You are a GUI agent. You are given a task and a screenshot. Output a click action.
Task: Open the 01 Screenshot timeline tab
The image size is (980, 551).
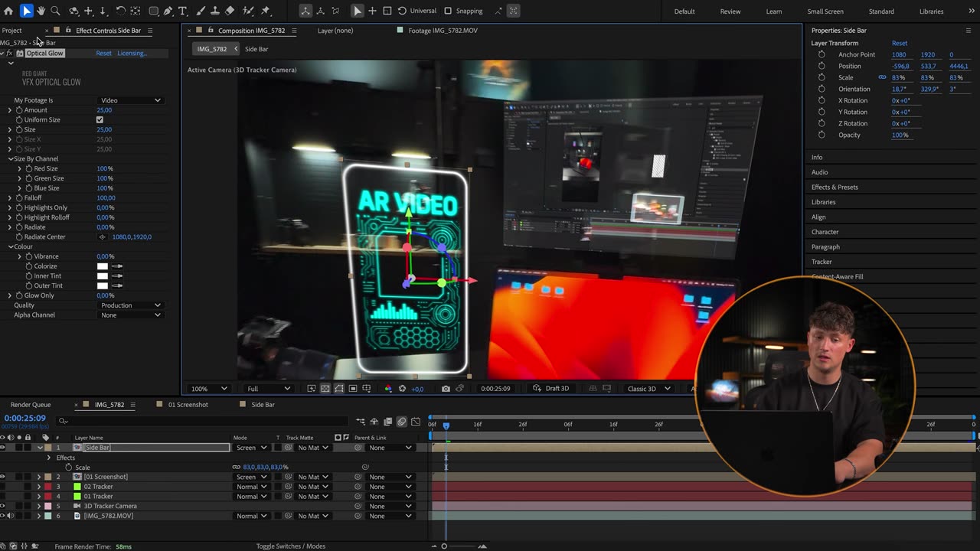(x=188, y=405)
